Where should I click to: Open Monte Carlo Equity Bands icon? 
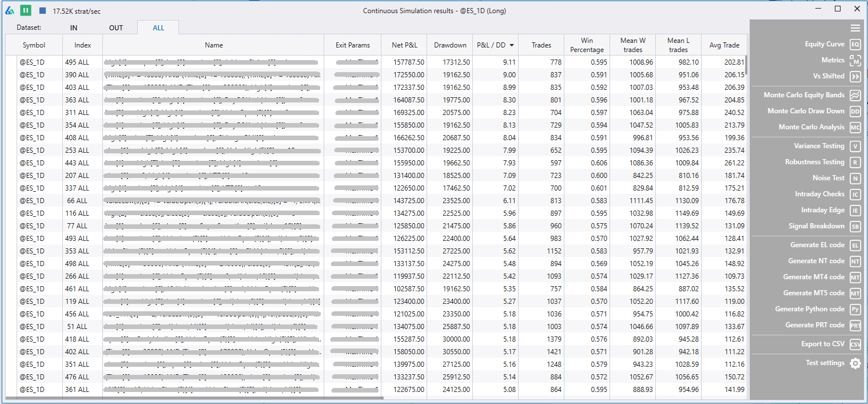click(855, 96)
